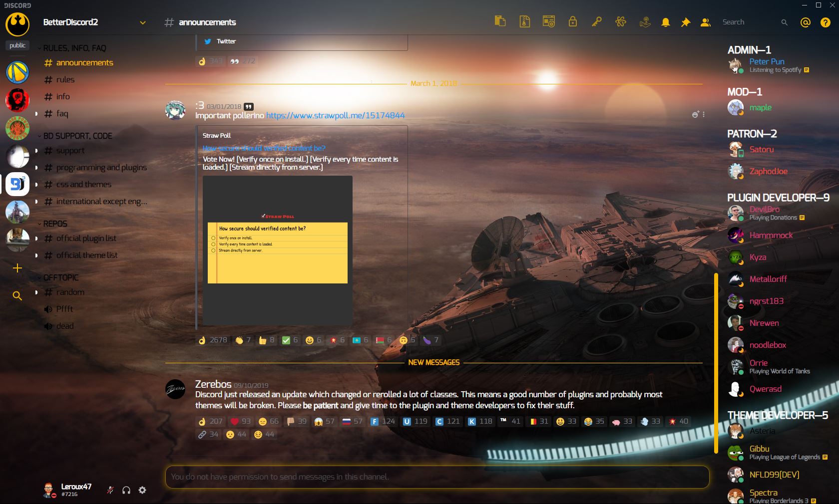This screenshot has height=504, width=839.
Task: Click the search magnifier in the header
Action: (784, 22)
